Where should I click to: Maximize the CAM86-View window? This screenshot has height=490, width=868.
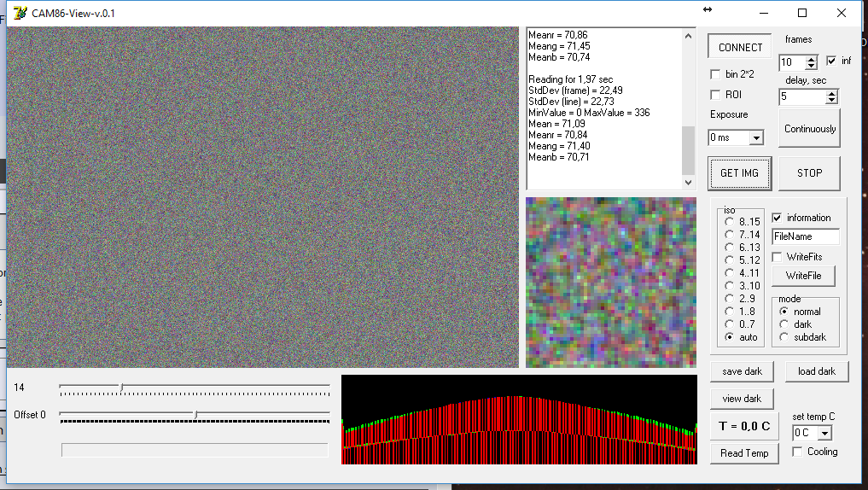click(x=802, y=13)
